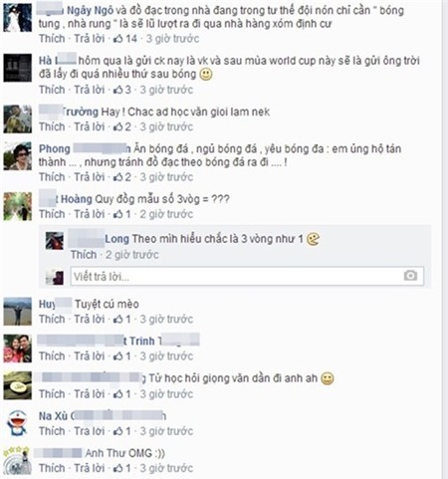Viewport: 448px width, 479px height.
Task: Click the thumbs-up icon showing 14 likes
Action: [117, 39]
